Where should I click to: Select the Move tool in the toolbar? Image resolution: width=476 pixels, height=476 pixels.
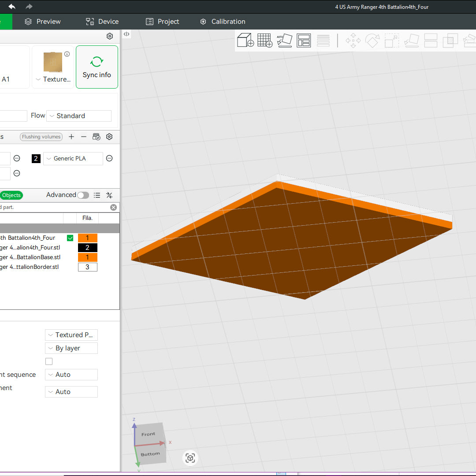click(x=353, y=40)
